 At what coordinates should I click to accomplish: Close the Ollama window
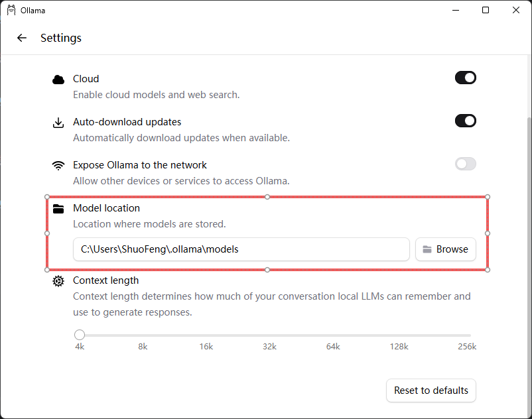tap(515, 10)
